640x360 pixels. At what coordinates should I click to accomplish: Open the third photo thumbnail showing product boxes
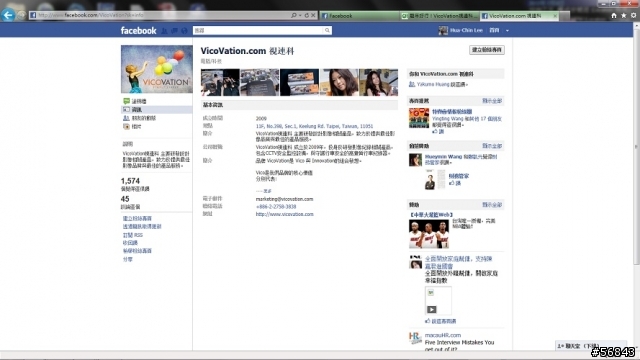299,82
